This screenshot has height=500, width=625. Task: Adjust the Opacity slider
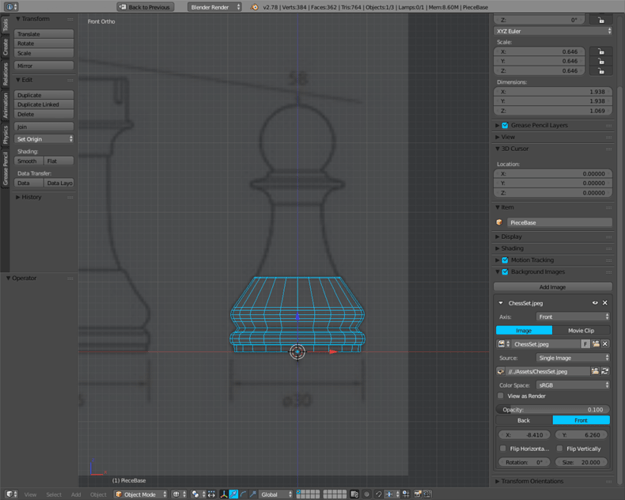point(553,409)
